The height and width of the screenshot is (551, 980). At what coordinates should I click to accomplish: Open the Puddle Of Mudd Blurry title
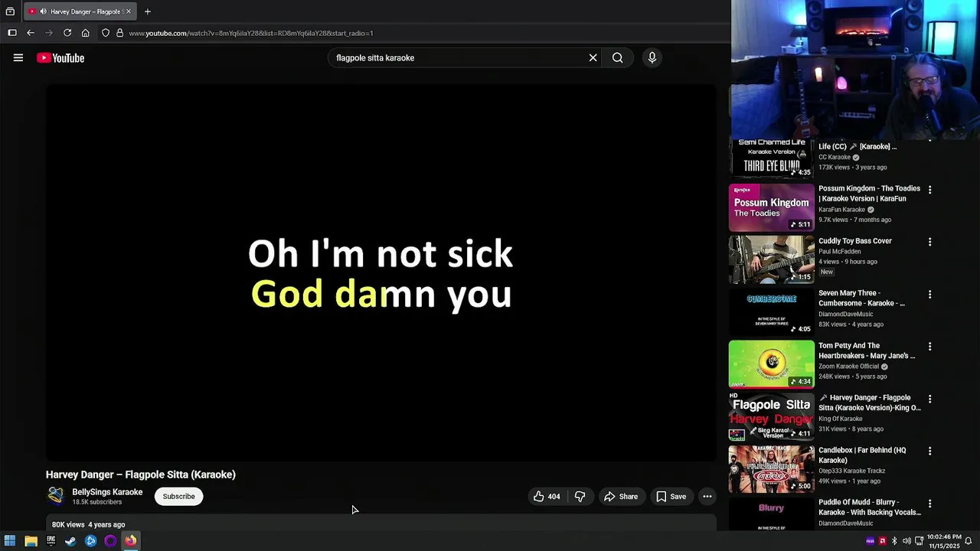870,507
